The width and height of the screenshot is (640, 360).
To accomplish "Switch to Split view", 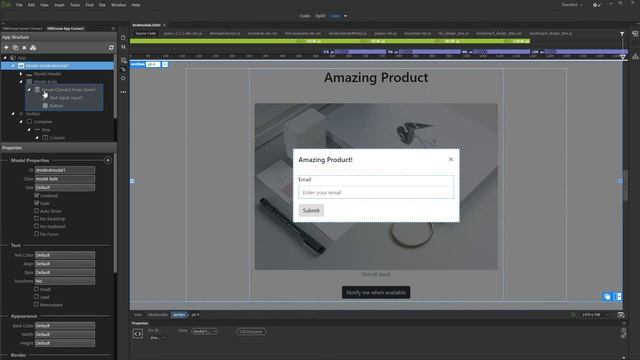I will pos(320,16).
